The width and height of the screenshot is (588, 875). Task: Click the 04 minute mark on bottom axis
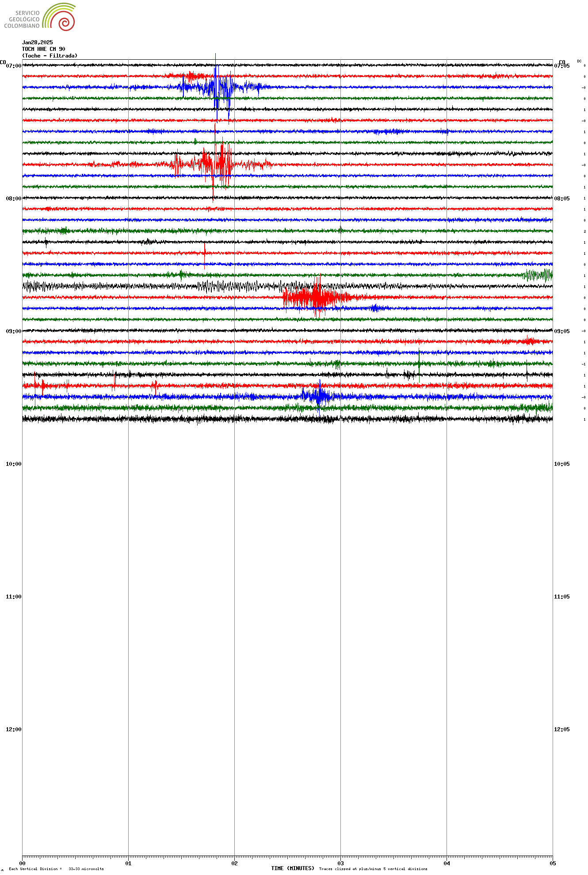click(x=447, y=863)
